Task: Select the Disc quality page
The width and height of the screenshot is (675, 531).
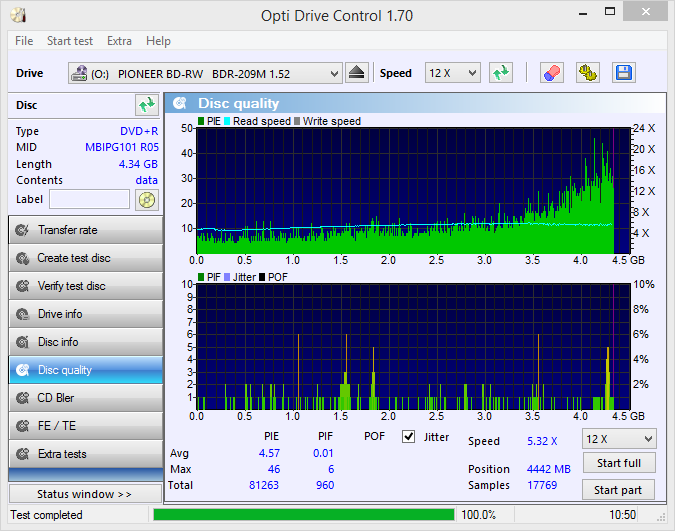Action: [85, 370]
